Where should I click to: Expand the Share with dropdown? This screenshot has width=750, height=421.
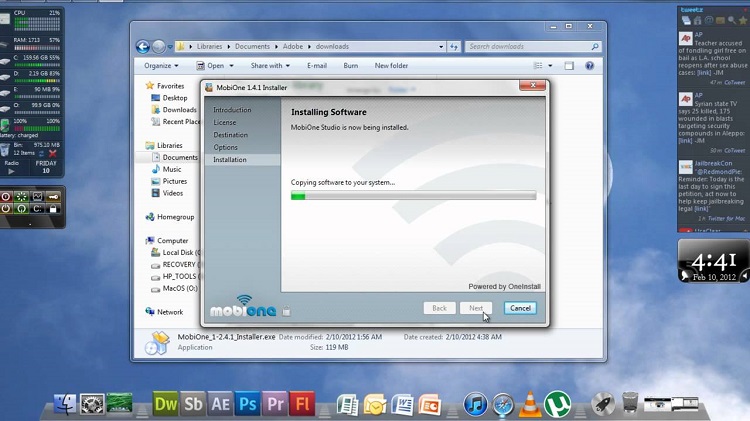(270, 66)
